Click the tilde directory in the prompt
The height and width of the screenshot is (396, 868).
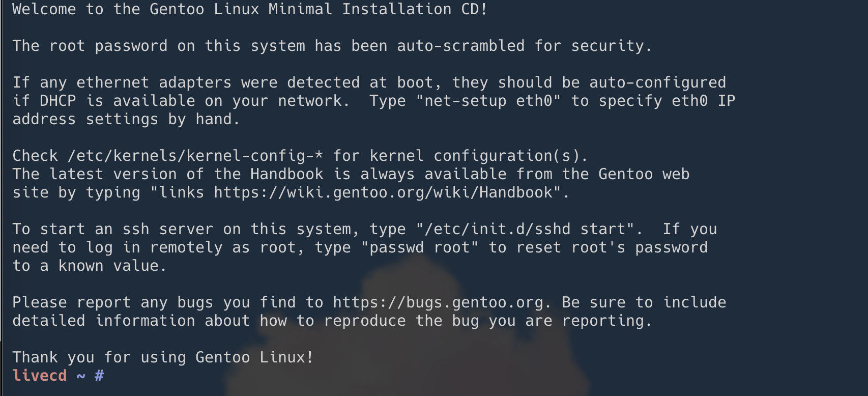(x=81, y=376)
